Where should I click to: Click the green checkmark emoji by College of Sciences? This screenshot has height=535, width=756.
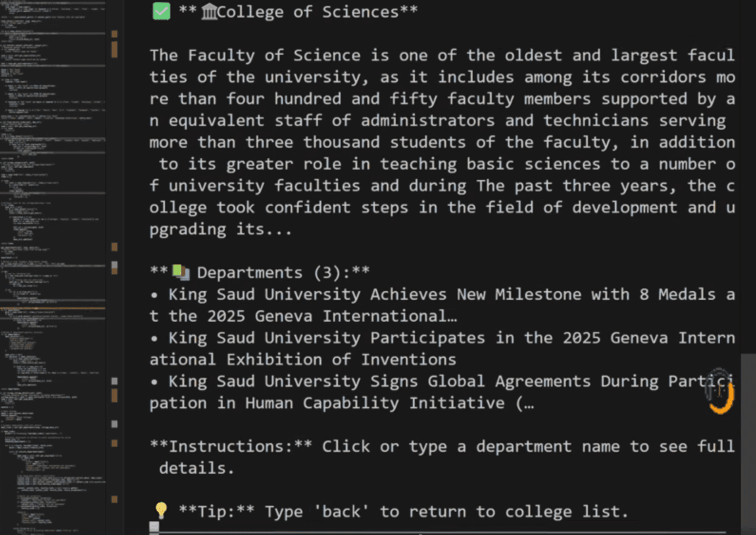click(x=161, y=11)
